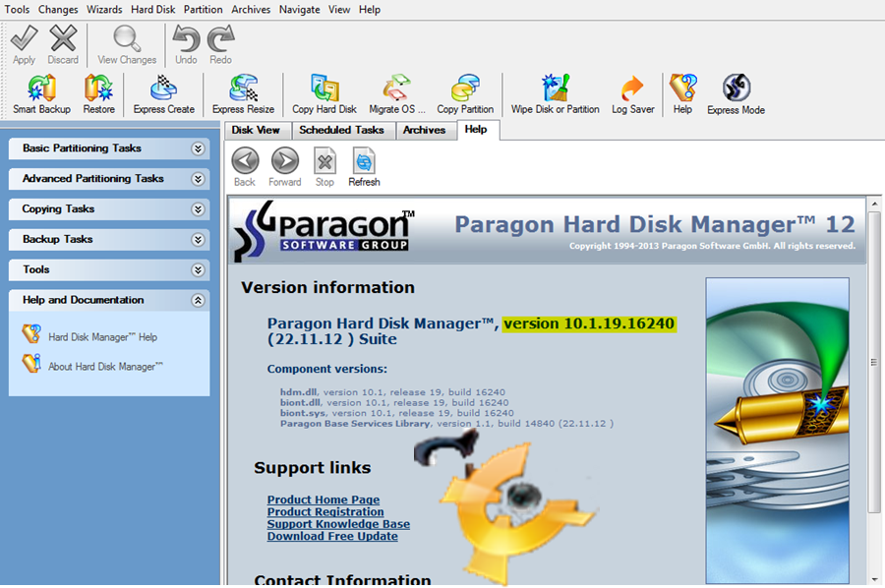
Task: Switch to the Disk View tab
Action: pos(256,130)
